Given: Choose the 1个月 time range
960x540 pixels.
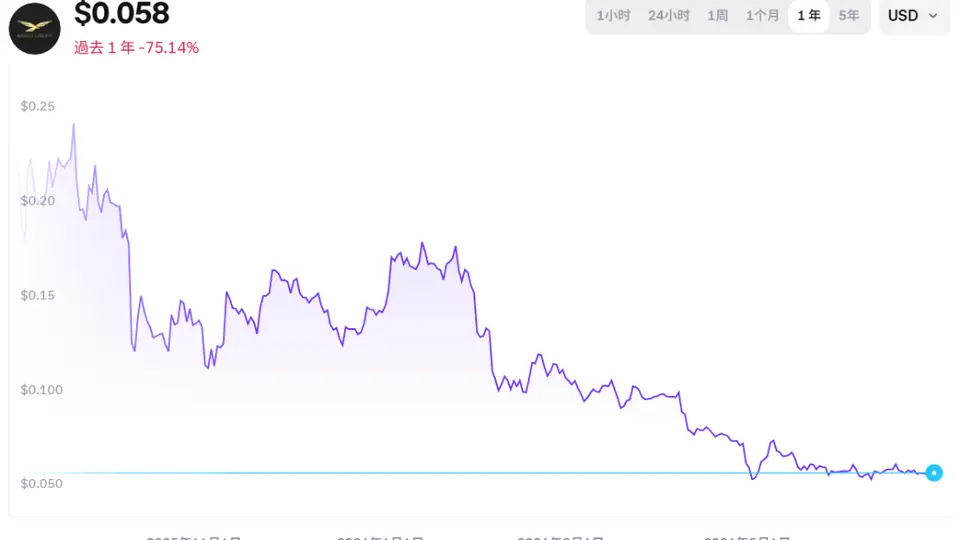Looking at the screenshot, I should [762, 15].
